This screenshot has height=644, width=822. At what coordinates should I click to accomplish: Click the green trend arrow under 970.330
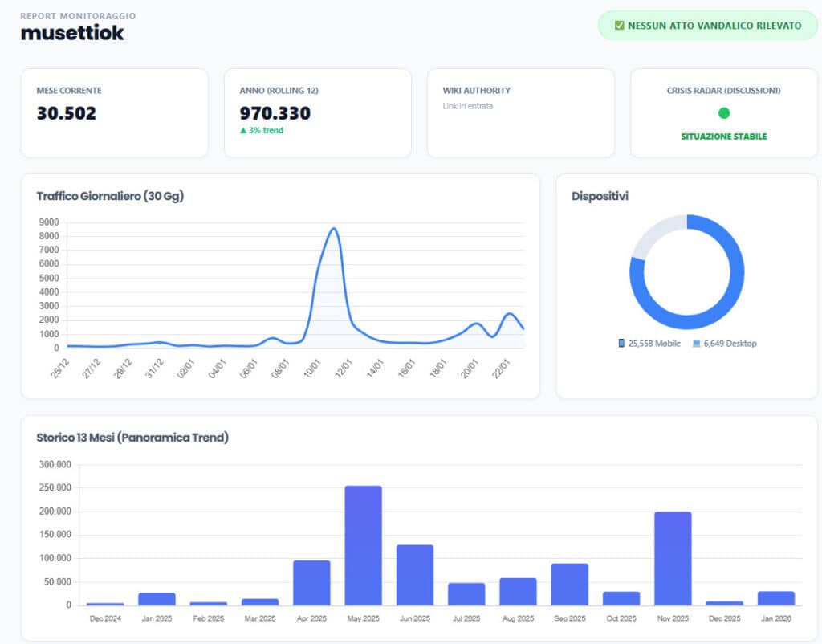(244, 131)
